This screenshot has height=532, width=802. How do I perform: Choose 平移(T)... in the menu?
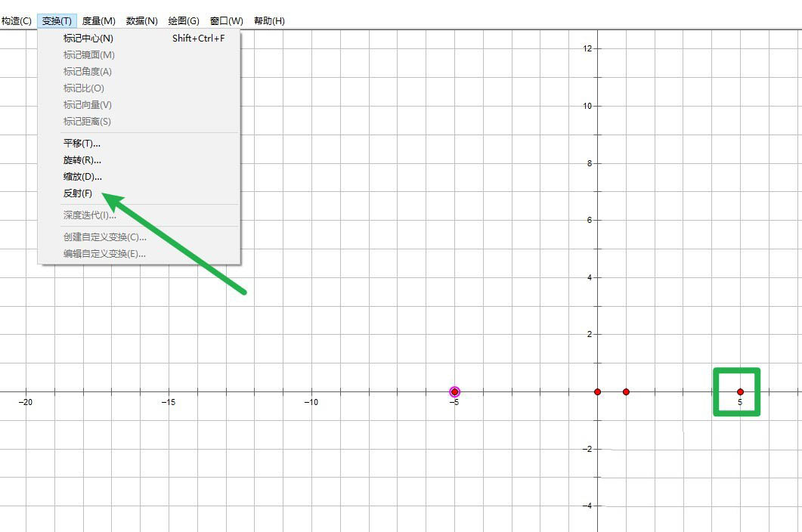pyautogui.click(x=138, y=144)
